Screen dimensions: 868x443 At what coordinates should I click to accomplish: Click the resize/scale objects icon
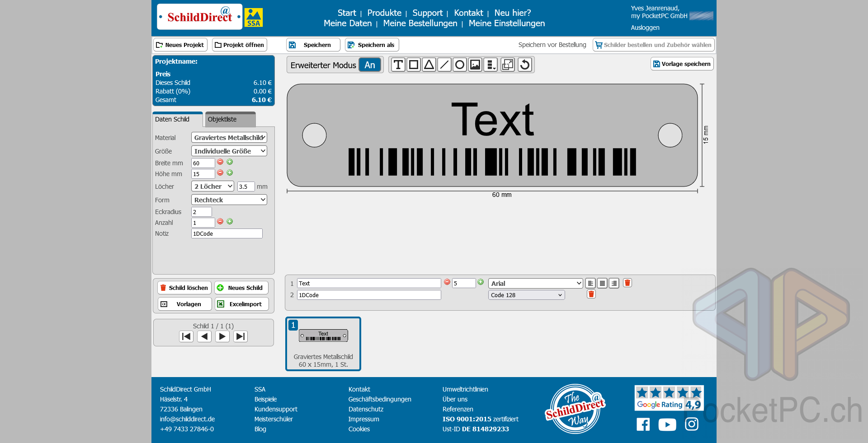click(508, 65)
